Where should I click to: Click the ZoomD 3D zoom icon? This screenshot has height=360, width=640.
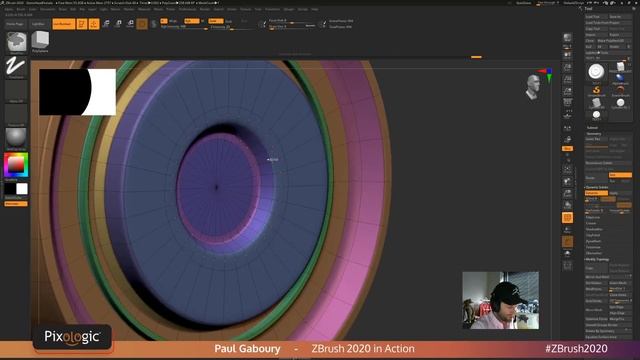[567, 193]
